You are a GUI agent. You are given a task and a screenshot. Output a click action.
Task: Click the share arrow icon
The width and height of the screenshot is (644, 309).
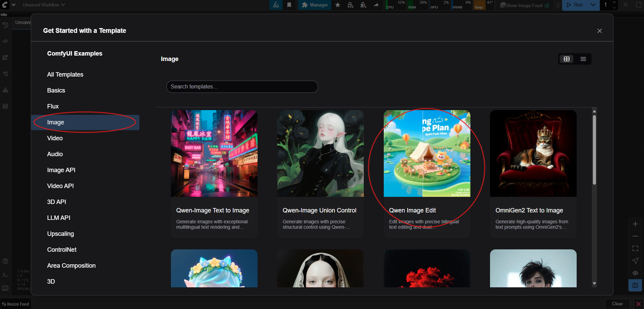376,5
